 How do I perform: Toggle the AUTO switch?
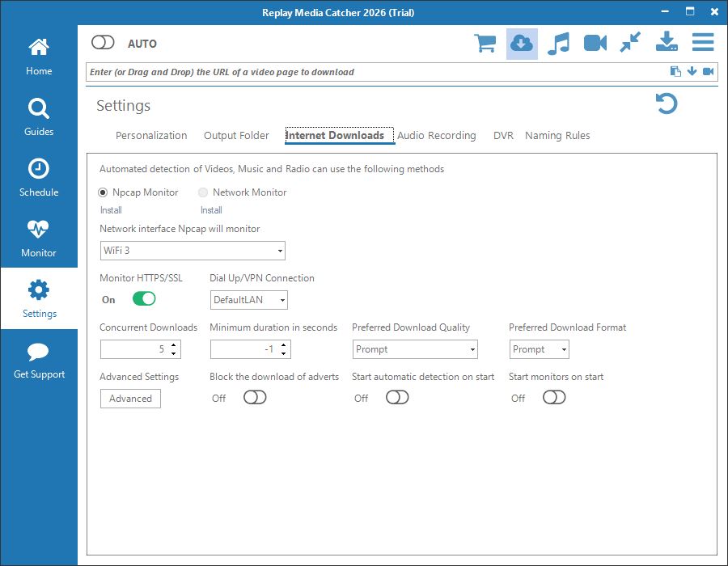click(x=104, y=43)
